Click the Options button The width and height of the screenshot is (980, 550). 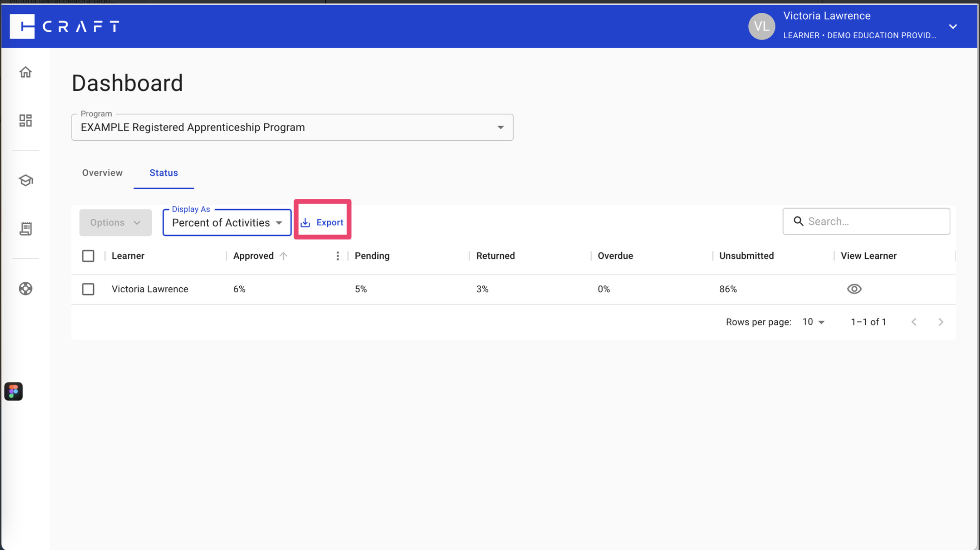[x=115, y=222]
